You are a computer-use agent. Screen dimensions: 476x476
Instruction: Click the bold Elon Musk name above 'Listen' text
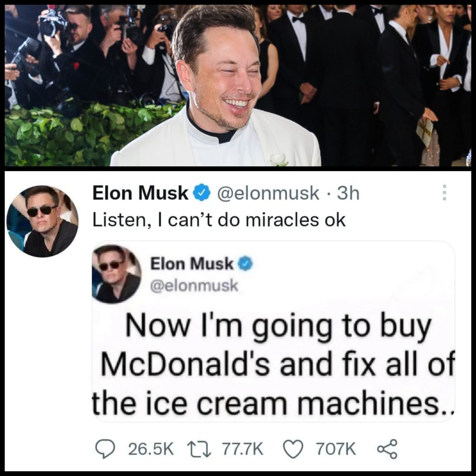(140, 193)
